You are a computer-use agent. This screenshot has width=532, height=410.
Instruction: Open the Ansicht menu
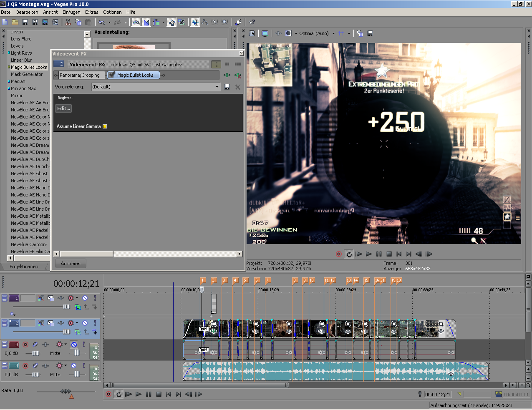tap(50, 12)
